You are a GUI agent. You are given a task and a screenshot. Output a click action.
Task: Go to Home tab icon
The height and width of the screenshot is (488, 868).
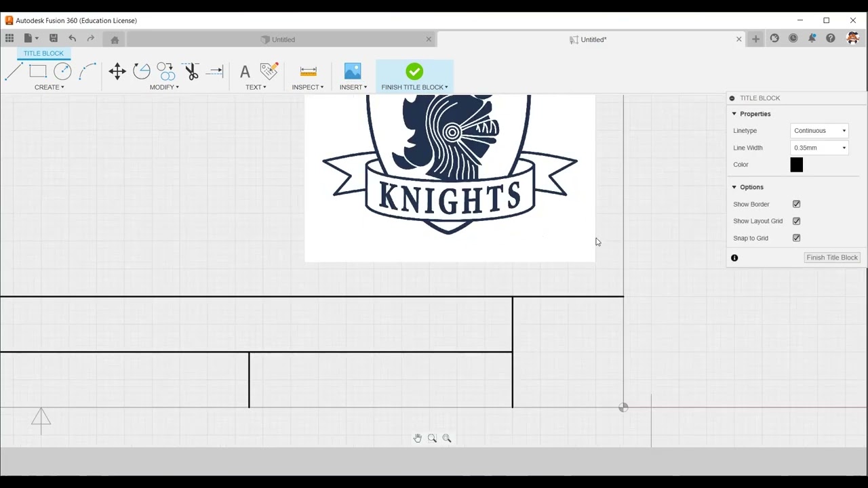pyautogui.click(x=115, y=39)
